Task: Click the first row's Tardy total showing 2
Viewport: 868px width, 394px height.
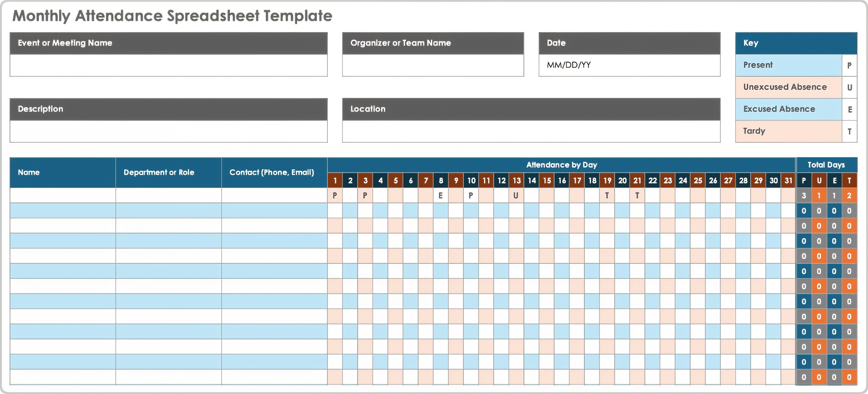Action: click(849, 196)
